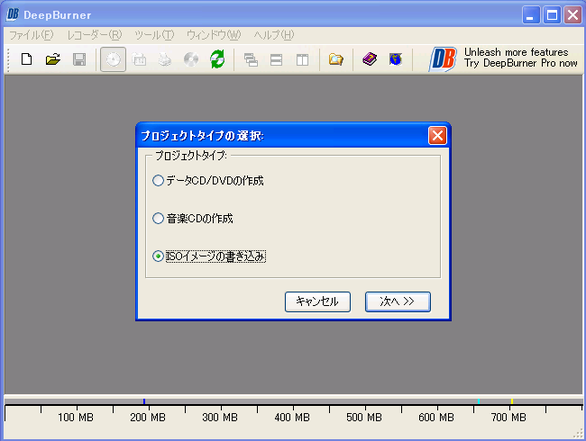
Task: Open the ツール(T) menu
Action: tap(154, 35)
